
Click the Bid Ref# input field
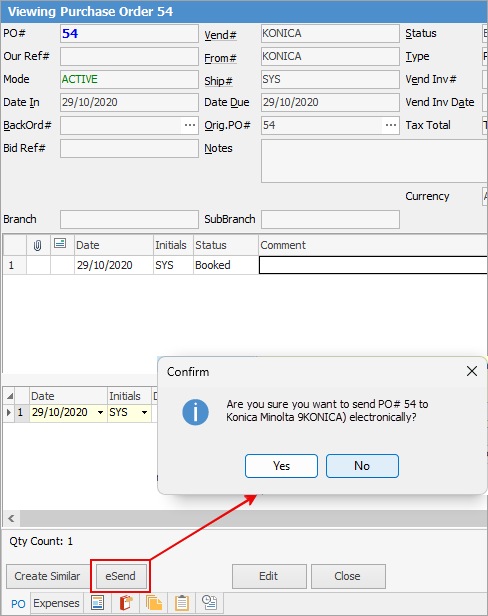(x=129, y=148)
